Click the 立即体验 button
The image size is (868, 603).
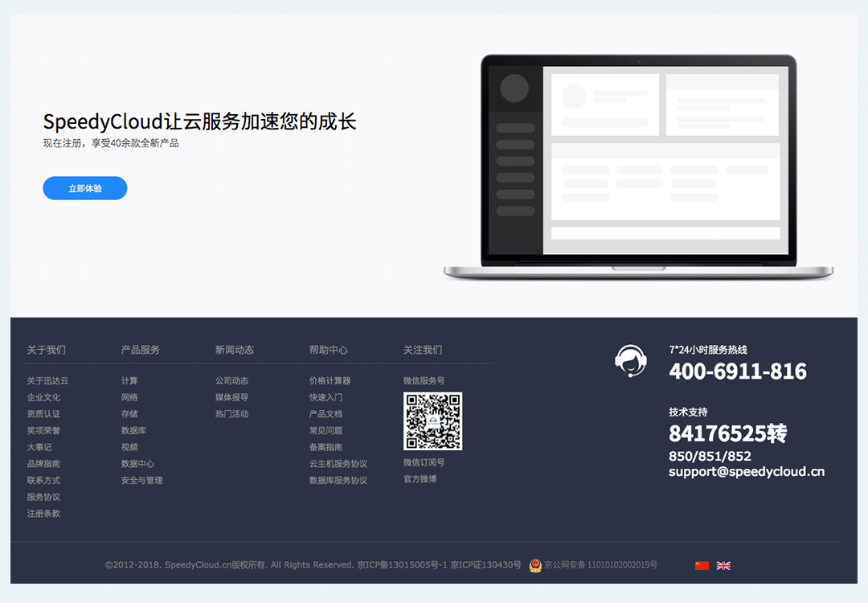click(x=84, y=188)
